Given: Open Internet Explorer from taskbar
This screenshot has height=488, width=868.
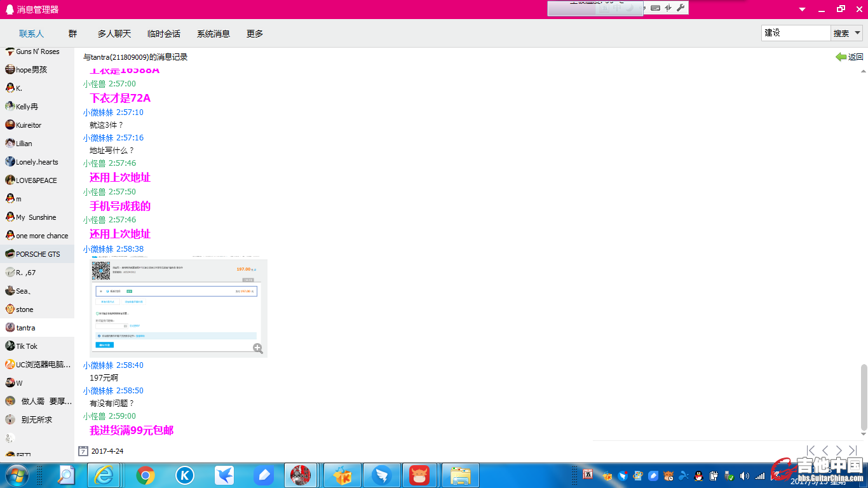Looking at the screenshot, I should click(104, 475).
